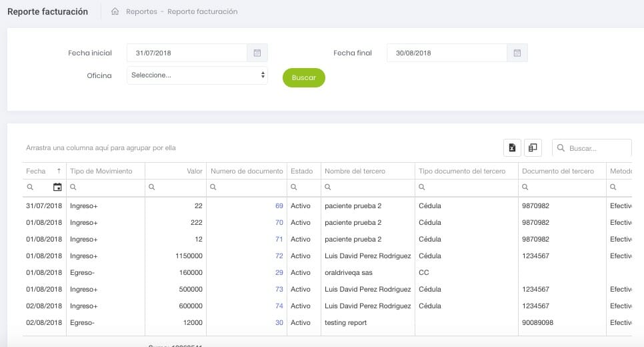This screenshot has height=347, width=644.
Task: Click Estado column filter search icon
Action: coord(294,188)
